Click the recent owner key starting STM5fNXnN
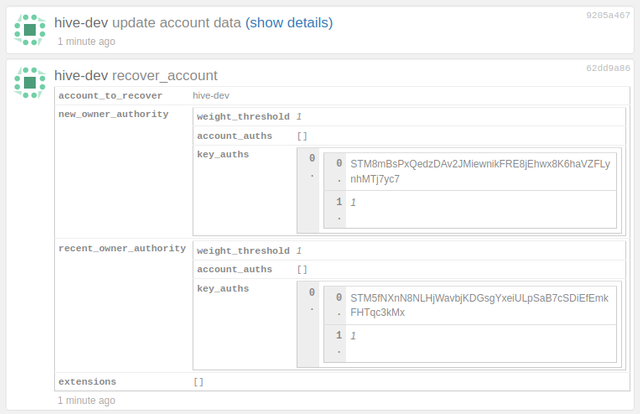 pyautogui.click(x=479, y=305)
